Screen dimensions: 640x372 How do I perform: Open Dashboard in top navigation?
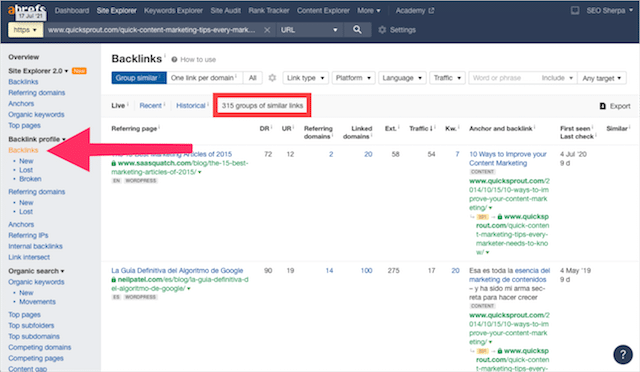point(72,10)
